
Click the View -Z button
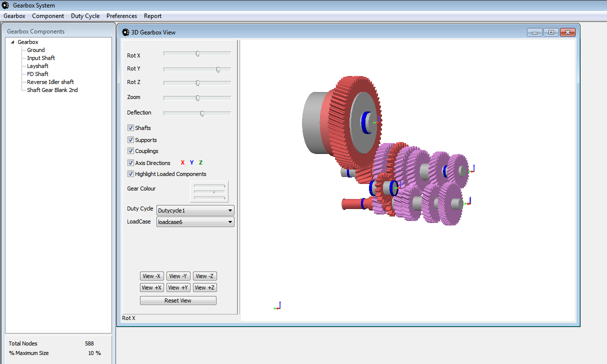[205, 276]
